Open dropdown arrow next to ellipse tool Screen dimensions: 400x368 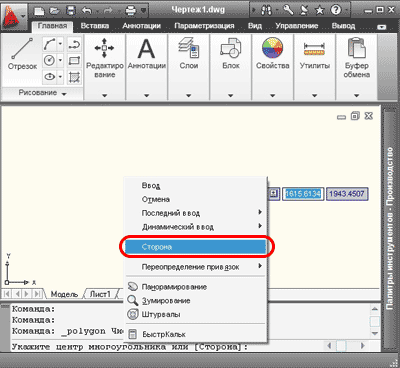coord(60,77)
